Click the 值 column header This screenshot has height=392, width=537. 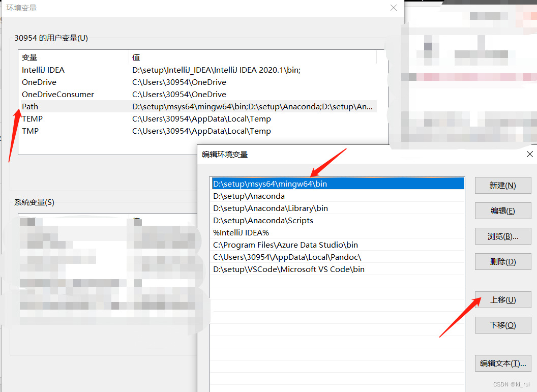(x=135, y=57)
